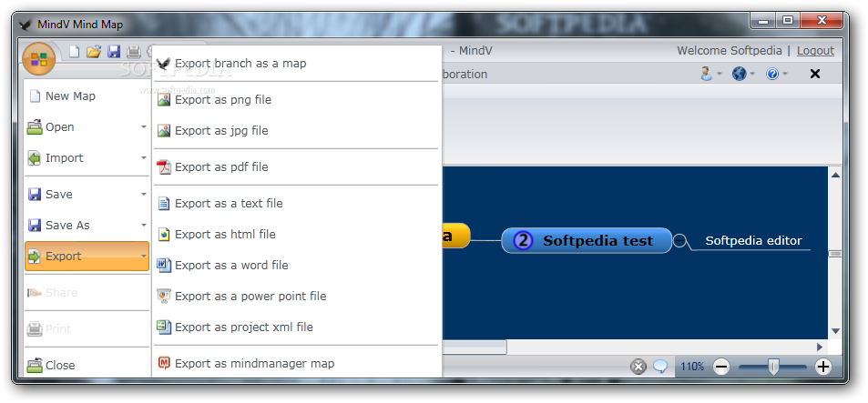Click the speech bubble comments icon
The image size is (868, 403).
tap(659, 366)
